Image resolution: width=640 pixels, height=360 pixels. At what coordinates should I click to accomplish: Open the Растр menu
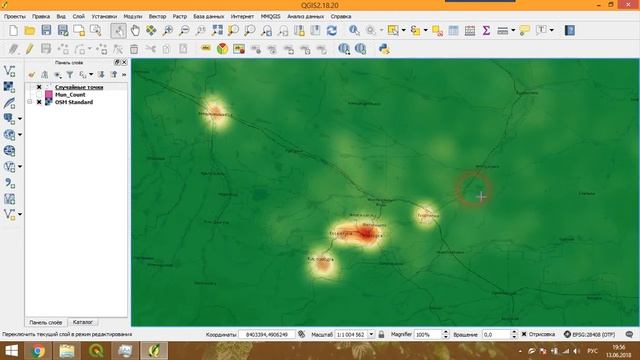click(180, 16)
